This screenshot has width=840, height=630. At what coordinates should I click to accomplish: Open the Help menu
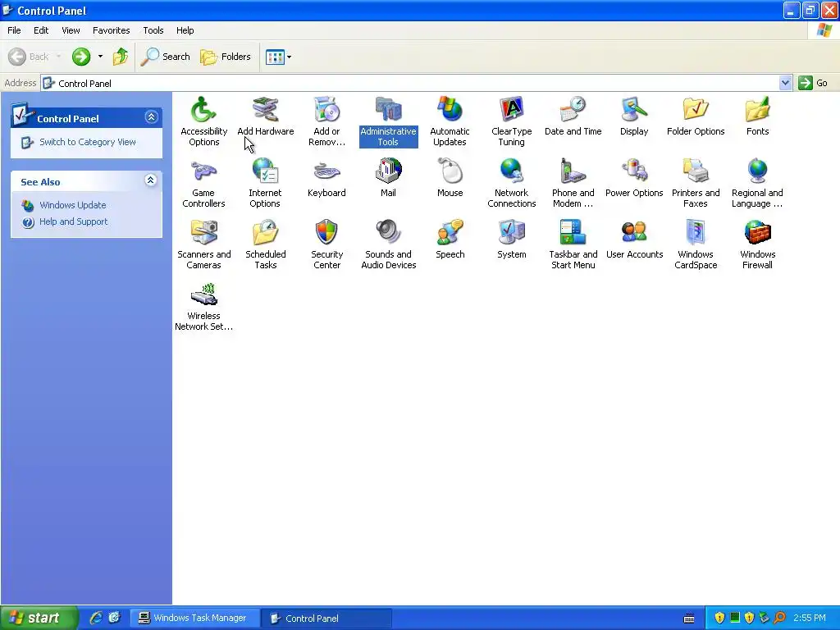(x=185, y=30)
